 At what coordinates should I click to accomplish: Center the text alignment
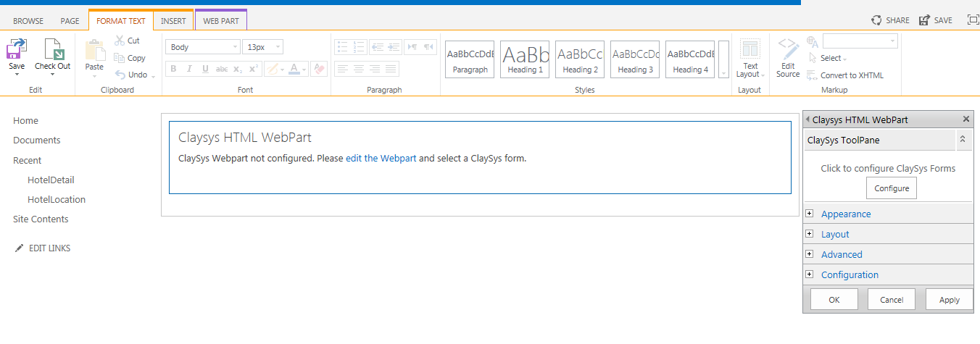pos(359,69)
